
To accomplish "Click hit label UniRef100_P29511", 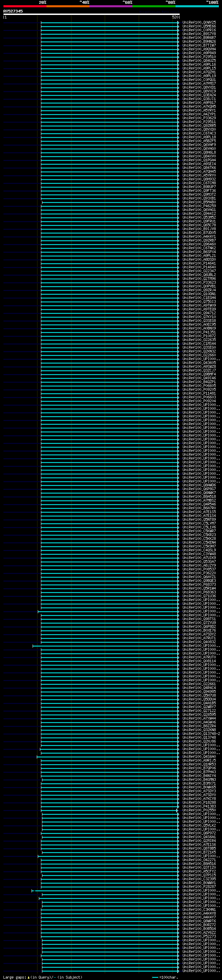I will [x=199, y=122].
